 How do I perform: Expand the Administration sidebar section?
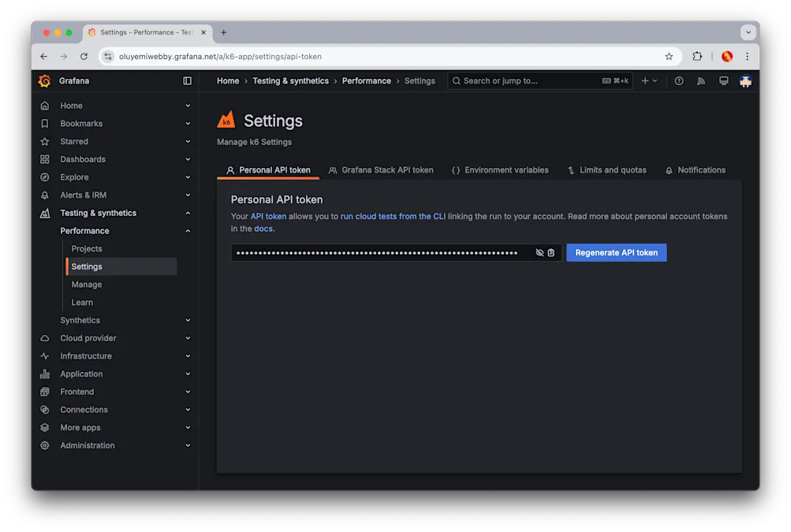pyautogui.click(x=187, y=445)
